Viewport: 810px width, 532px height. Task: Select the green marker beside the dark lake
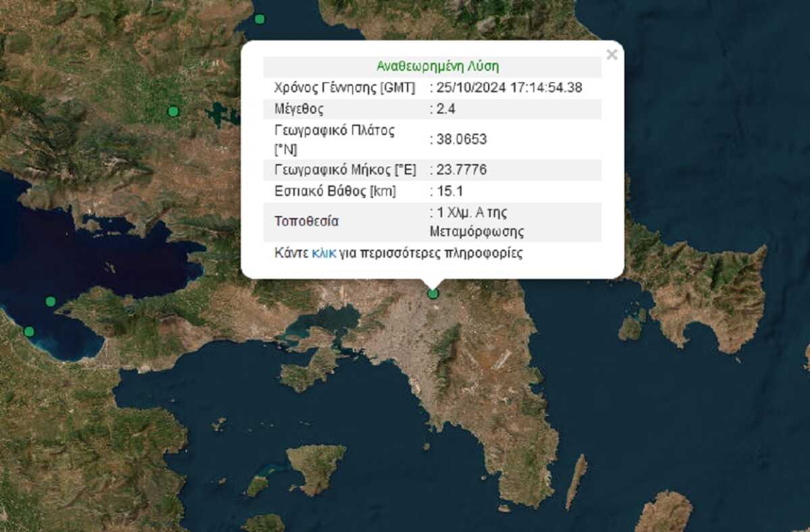(x=173, y=111)
